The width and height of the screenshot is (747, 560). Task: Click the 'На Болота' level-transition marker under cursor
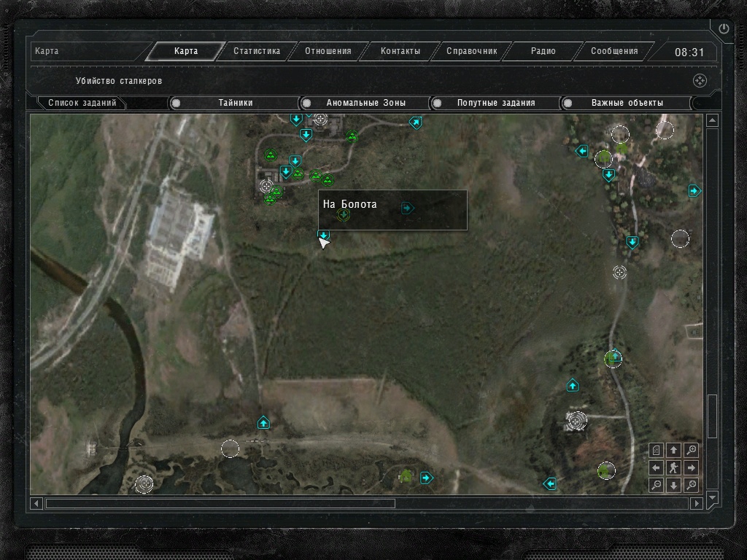click(323, 235)
